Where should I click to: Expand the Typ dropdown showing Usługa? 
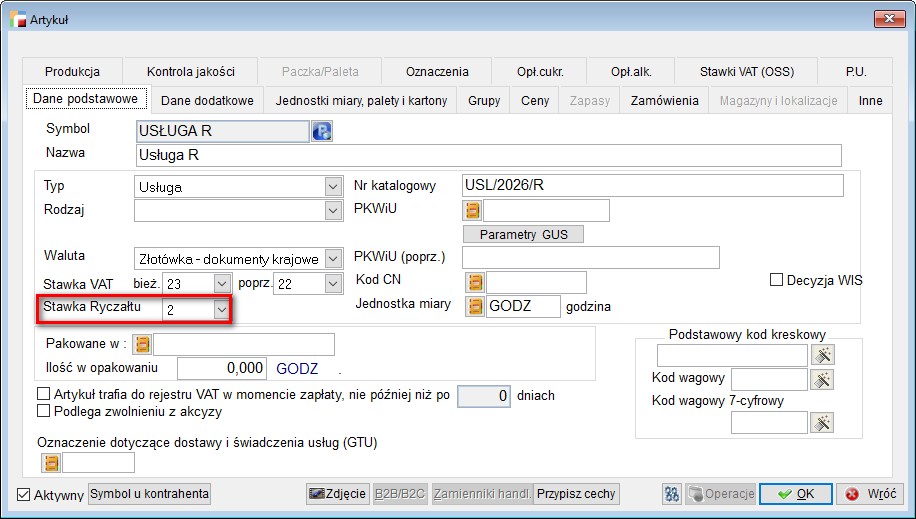[333, 186]
